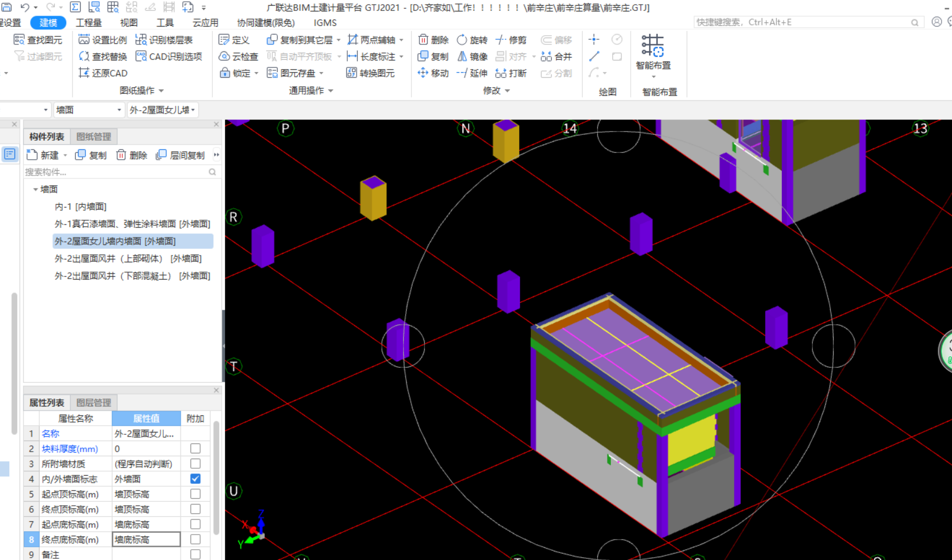Viewport: 952px width, 560px height.
Task: Toggle 终点底标高 附加 checkbox
Action: (196, 539)
